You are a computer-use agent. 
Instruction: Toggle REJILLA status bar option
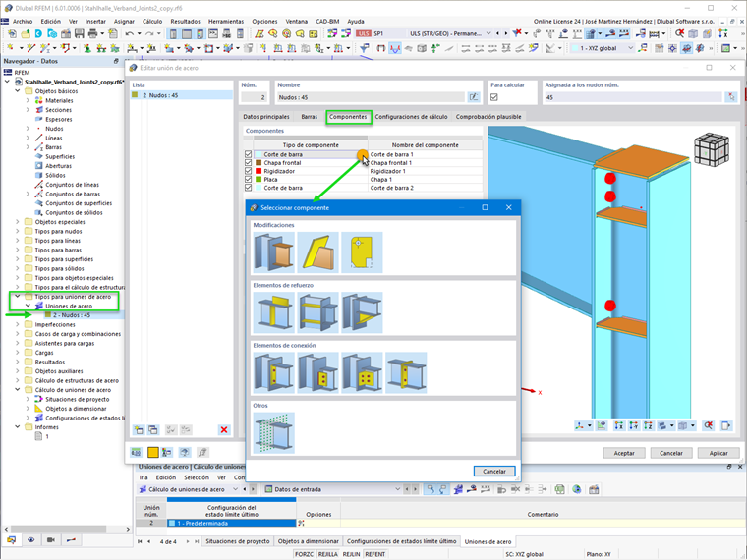point(327,554)
